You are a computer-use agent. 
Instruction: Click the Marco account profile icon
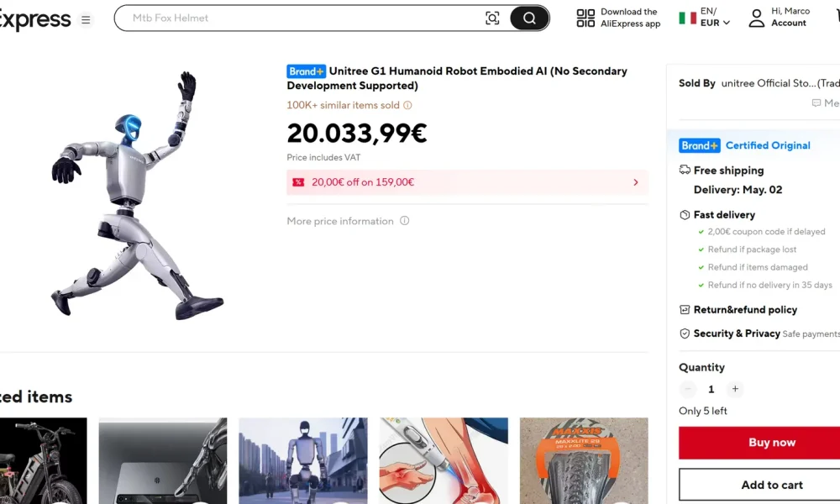pyautogui.click(x=757, y=18)
